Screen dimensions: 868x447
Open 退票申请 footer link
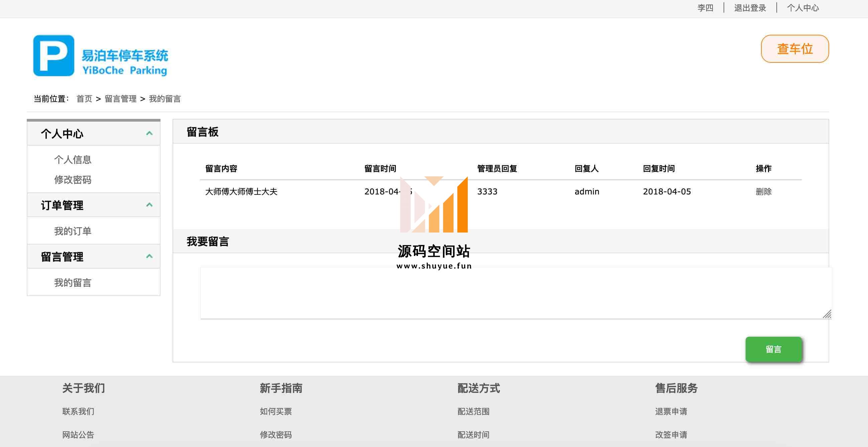point(671,411)
